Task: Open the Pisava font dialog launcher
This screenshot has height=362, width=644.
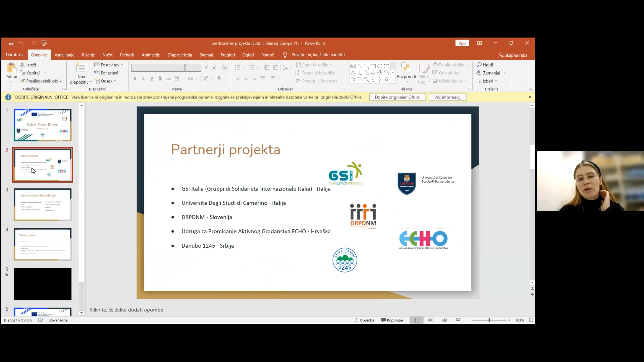Action: [228, 89]
